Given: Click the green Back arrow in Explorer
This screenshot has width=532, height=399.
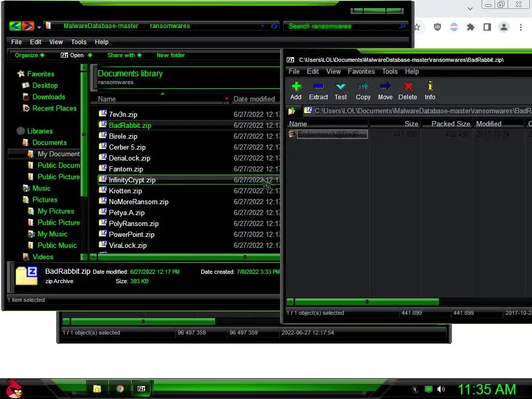Looking at the screenshot, I should coord(15,26).
